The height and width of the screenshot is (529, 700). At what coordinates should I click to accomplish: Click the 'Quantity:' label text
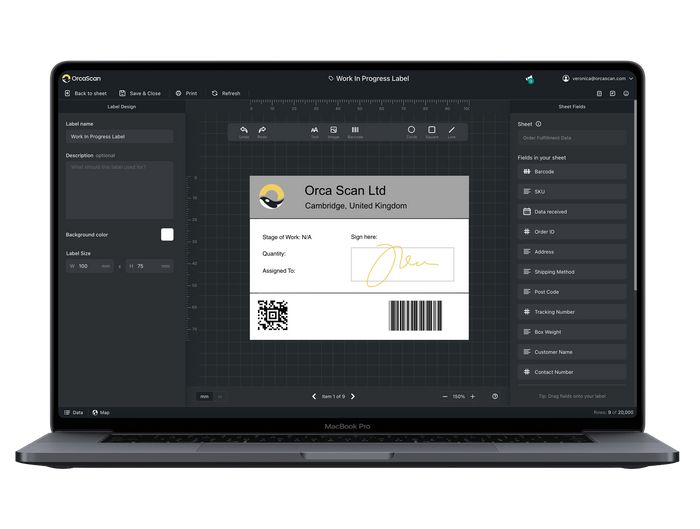(x=274, y=254)
